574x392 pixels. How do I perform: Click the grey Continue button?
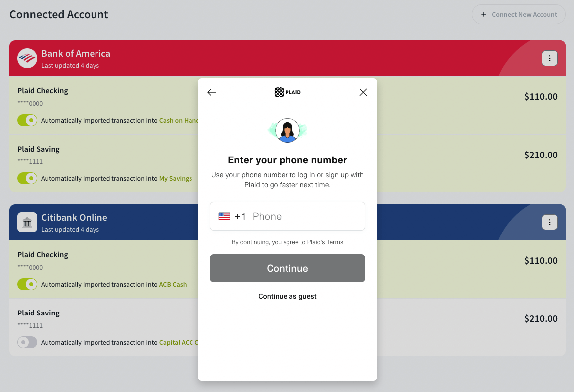(287, 268)
